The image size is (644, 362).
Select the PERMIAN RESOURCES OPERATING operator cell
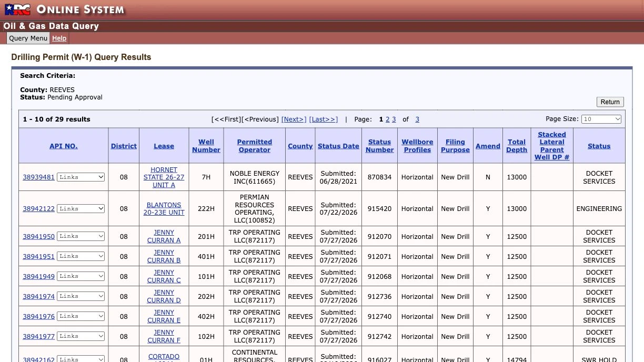[x=255, y=209]
